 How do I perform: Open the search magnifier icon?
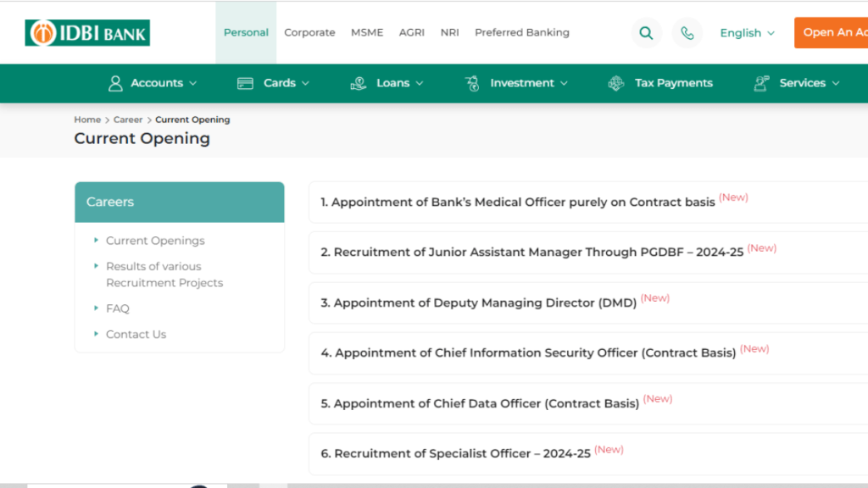(x=646, y=33)
